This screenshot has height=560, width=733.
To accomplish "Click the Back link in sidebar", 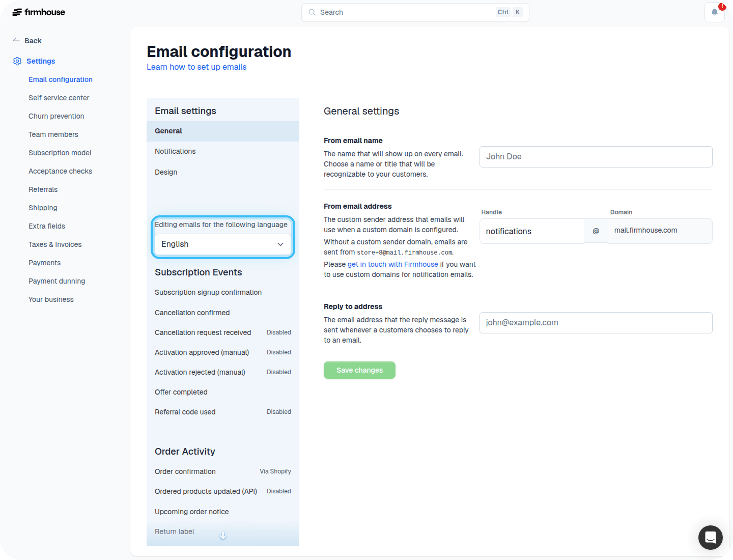I will [x=33, y=41].
